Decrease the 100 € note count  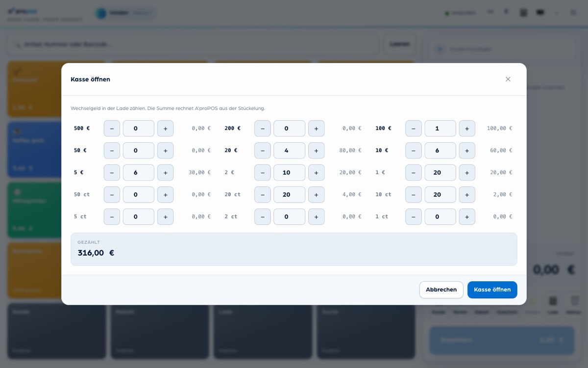tap(414, 129)
